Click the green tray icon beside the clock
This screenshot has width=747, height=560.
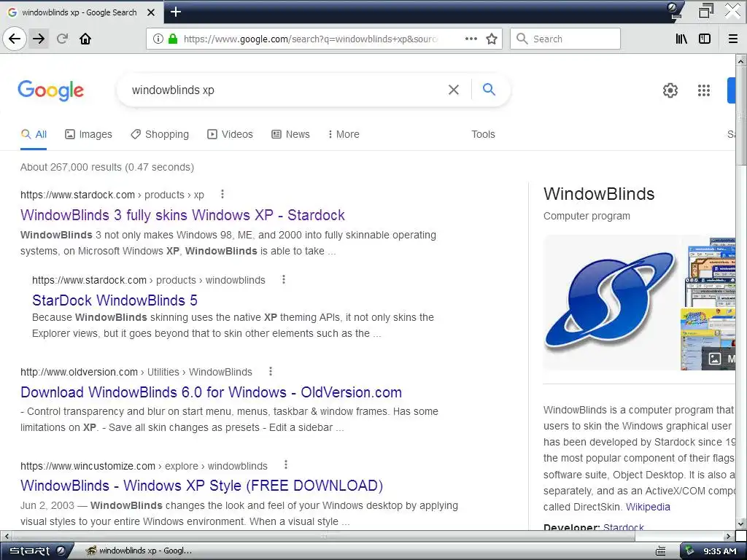click(x=690, y=551)
